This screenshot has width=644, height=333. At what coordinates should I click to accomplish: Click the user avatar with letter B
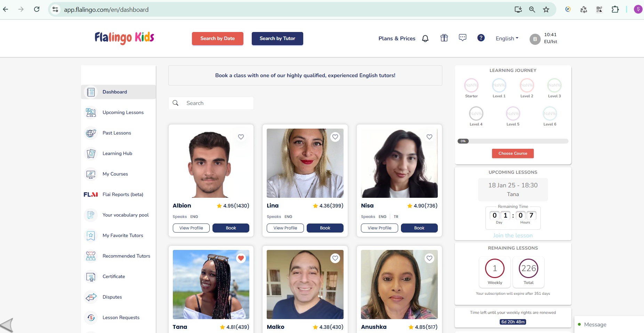535,39
